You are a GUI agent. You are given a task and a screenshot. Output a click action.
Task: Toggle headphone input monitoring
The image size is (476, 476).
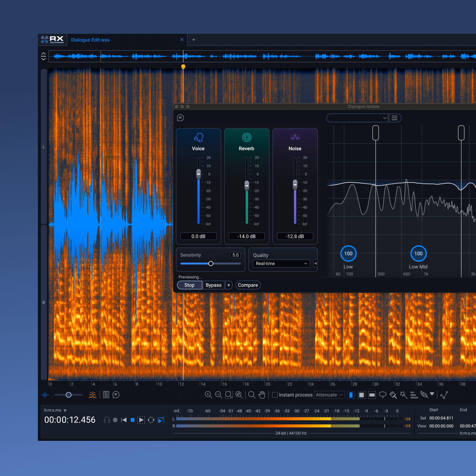click(107, 420)
